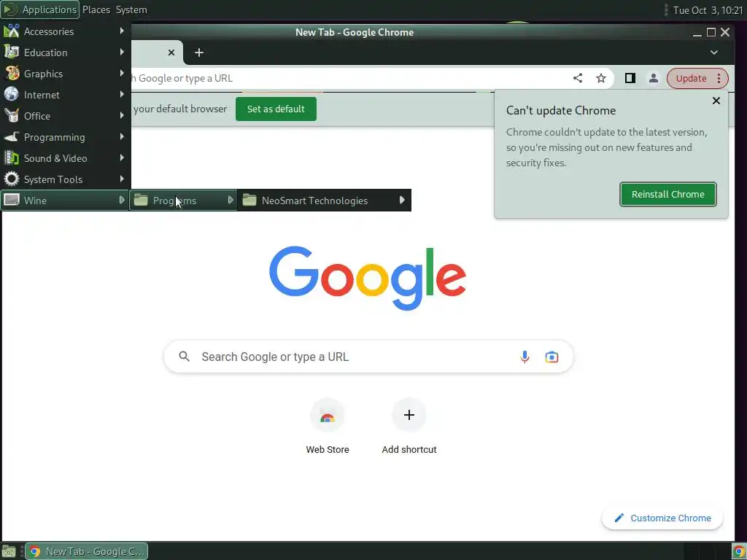The image size is (747, 560).
Task: Click the Accessories submenu arrow
Action: click(122, 31)
